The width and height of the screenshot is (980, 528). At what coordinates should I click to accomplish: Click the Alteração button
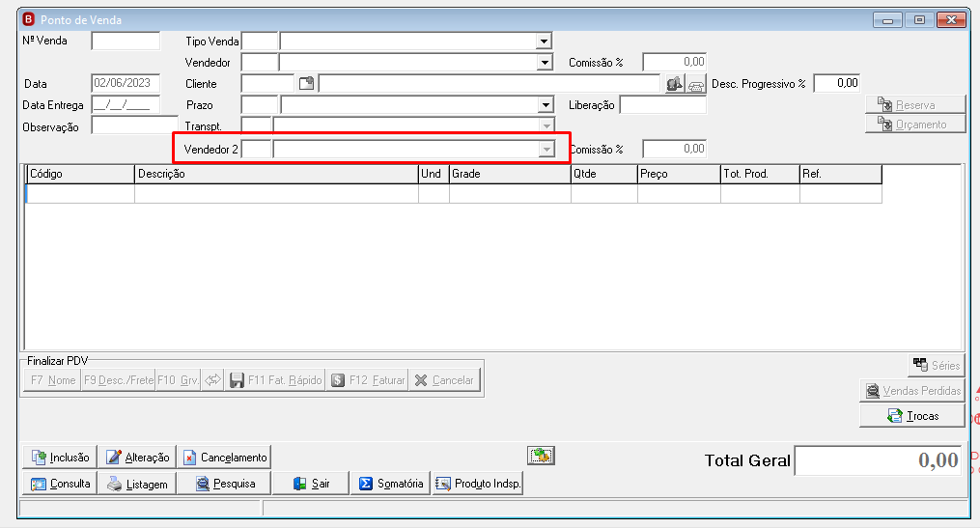click(x=137, y=458)
